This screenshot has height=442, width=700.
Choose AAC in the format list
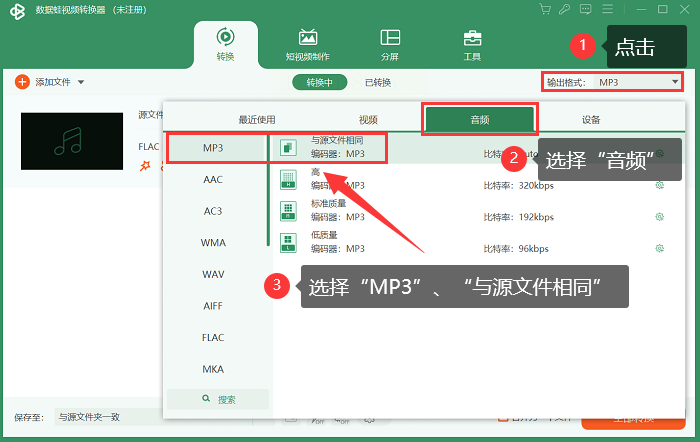[213, 179]
